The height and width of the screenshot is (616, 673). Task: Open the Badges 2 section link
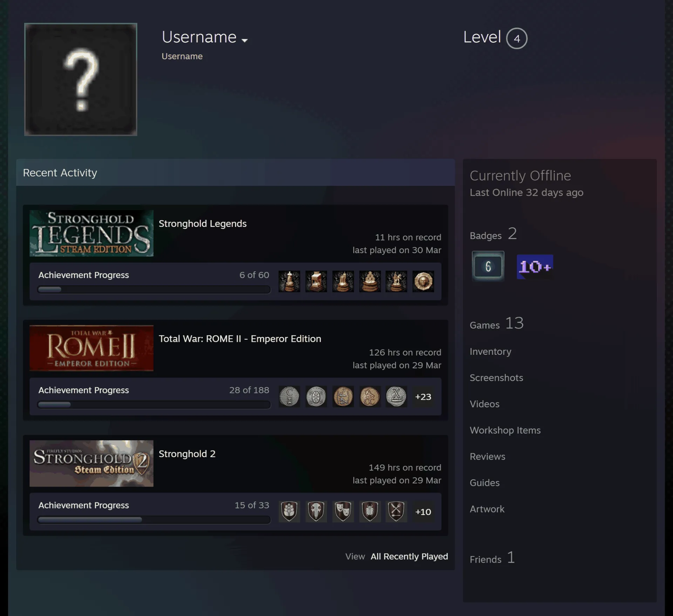click(x=493, y=234)
